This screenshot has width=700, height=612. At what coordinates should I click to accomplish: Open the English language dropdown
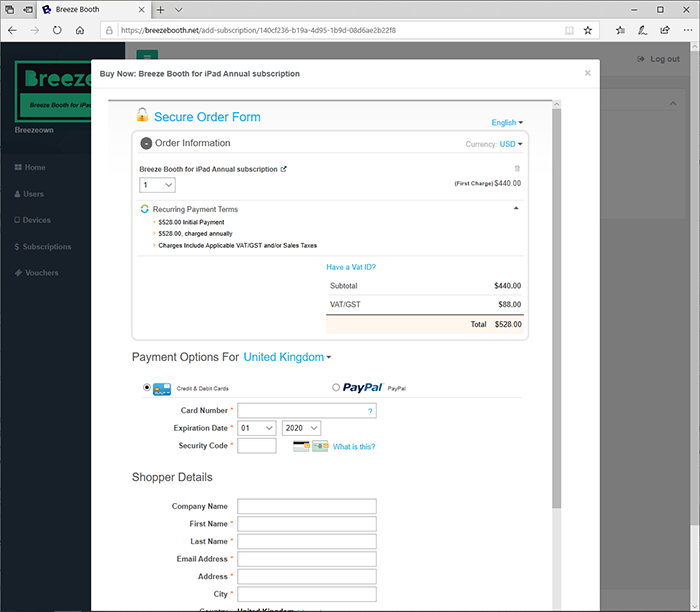point(507,123)
